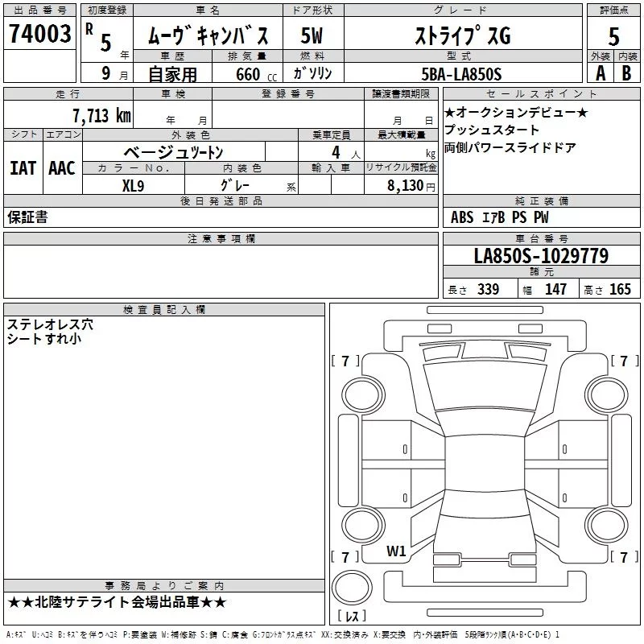The width and height of the screenshot is (644, 644).
Task: Select the overall grade score 5
Action: pyautogui.click(x=613, y=36)
